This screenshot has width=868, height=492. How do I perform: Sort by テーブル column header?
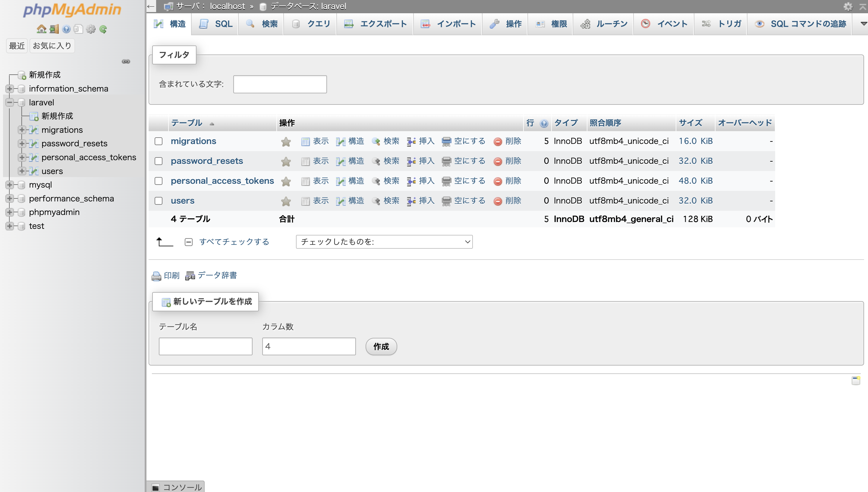[x=187, y=123]
